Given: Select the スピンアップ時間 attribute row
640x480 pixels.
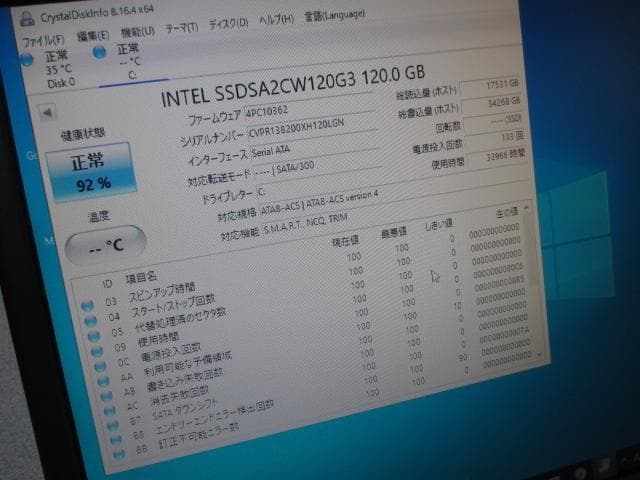Looking at the screenshot, I should click(300, 265).
